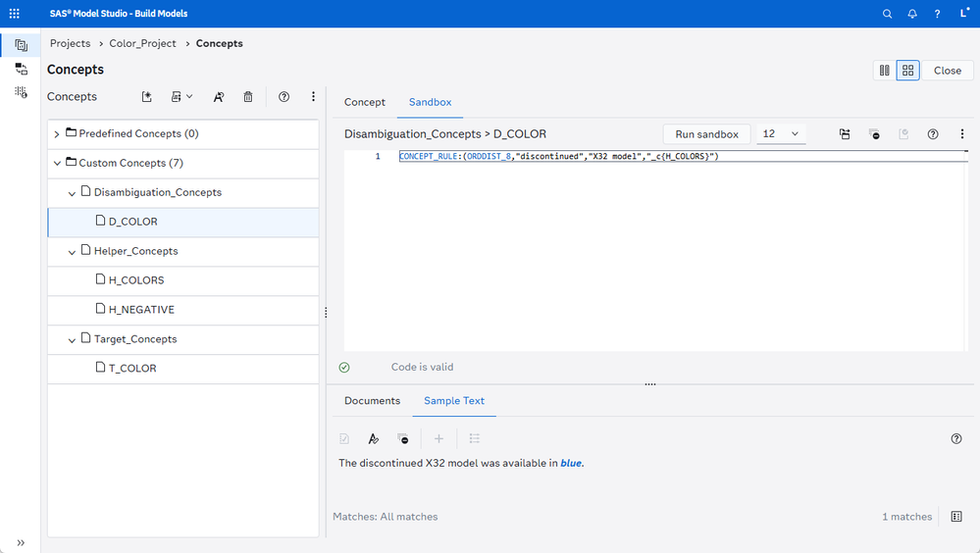Screen dimensions: 980x553
Task: Expand Predefined Concepts folder
Action: (57, 134)
